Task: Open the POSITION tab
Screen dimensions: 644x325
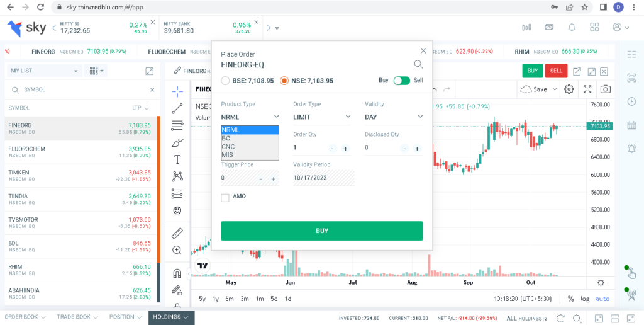Action: tap(126, 317)
